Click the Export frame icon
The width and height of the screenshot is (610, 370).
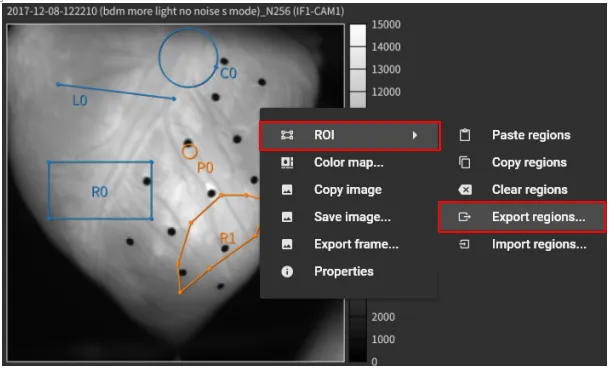(287, 244)
